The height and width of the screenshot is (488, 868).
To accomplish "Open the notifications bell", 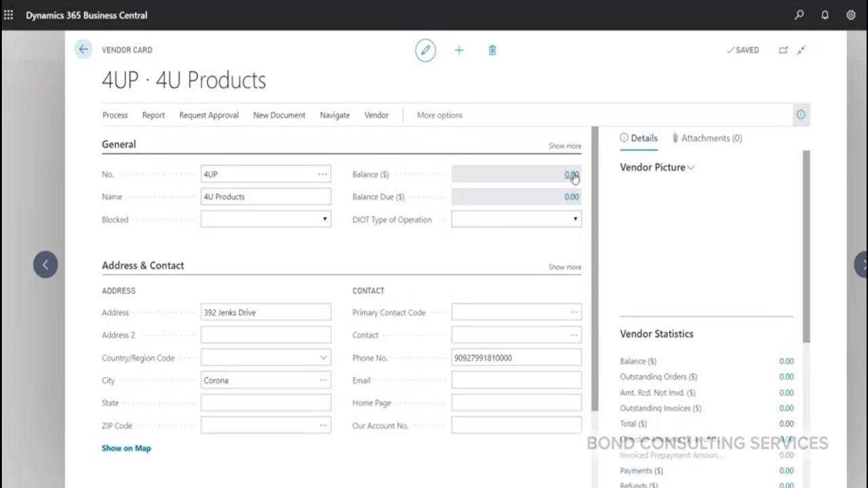I will point(825,15).
